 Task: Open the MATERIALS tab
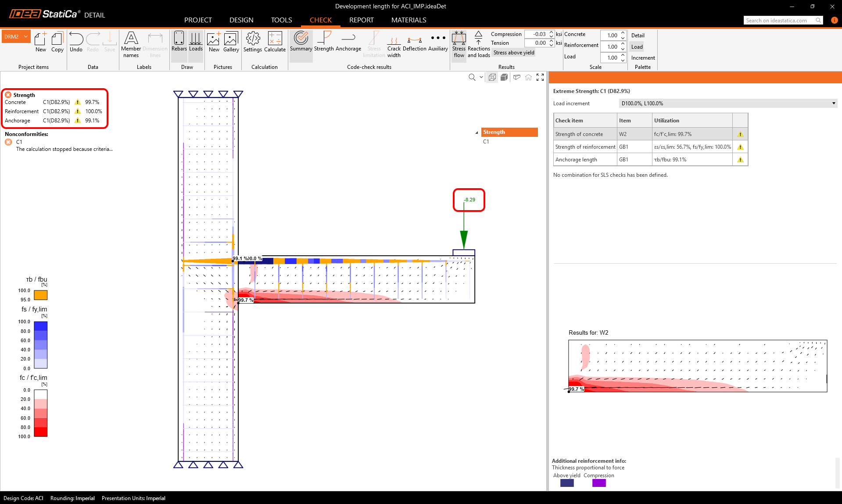click(x=408, y=20)
